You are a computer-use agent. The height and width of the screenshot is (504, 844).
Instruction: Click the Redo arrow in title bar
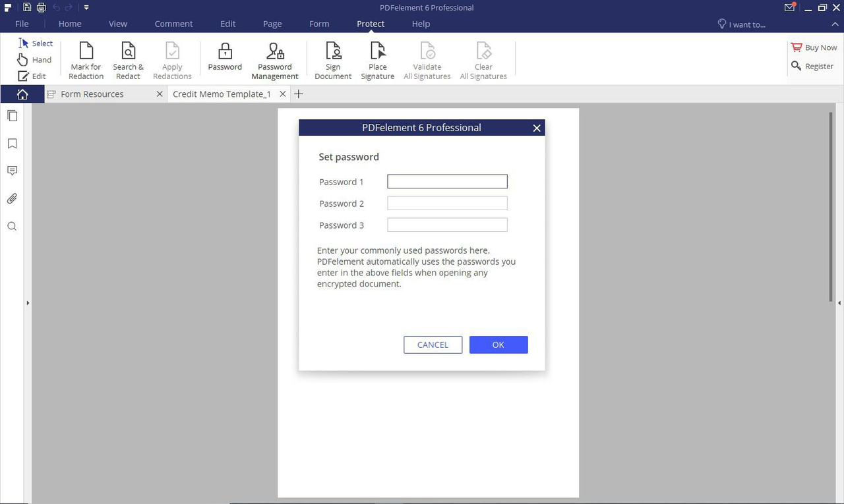[x=69, y=8]
